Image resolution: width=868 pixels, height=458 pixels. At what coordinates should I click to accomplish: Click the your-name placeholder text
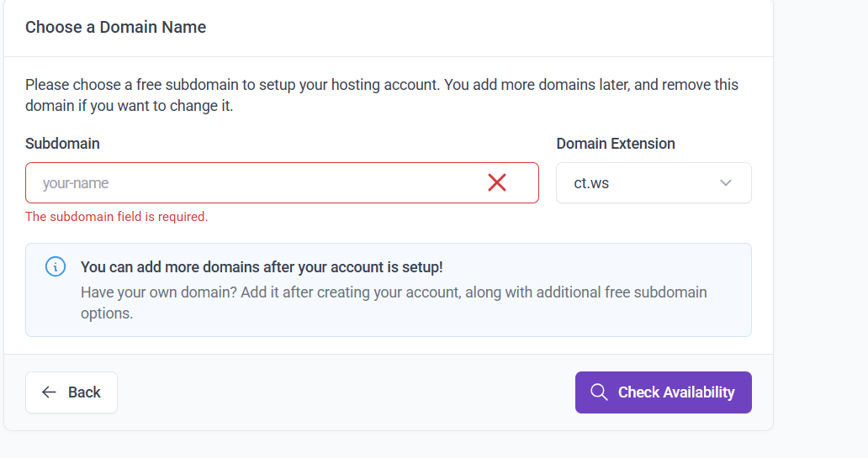(x=76, y=183)
